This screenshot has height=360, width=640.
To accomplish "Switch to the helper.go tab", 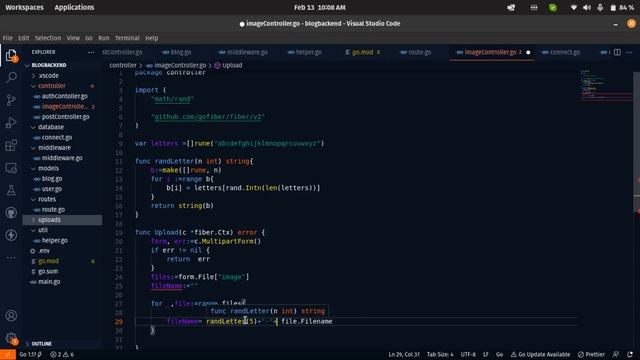I will pos(304,52).
